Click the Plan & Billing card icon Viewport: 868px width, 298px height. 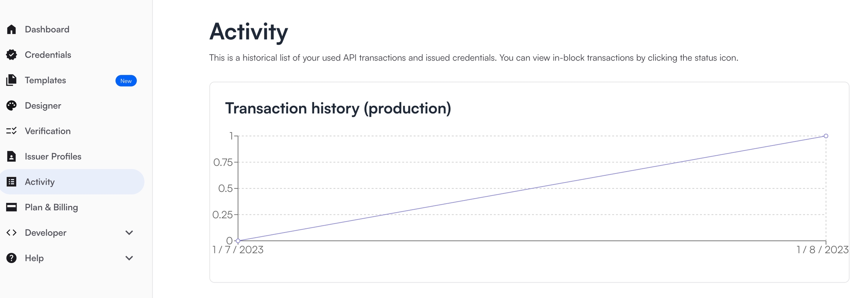(11, 207)
